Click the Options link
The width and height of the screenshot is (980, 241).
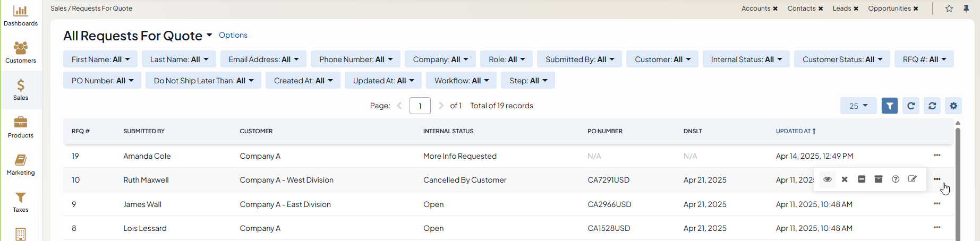tap(233, 35)
